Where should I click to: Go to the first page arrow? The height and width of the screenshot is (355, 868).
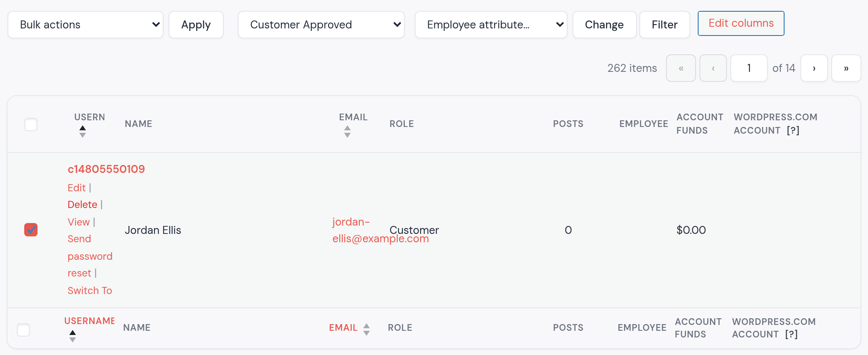(681, 68)
